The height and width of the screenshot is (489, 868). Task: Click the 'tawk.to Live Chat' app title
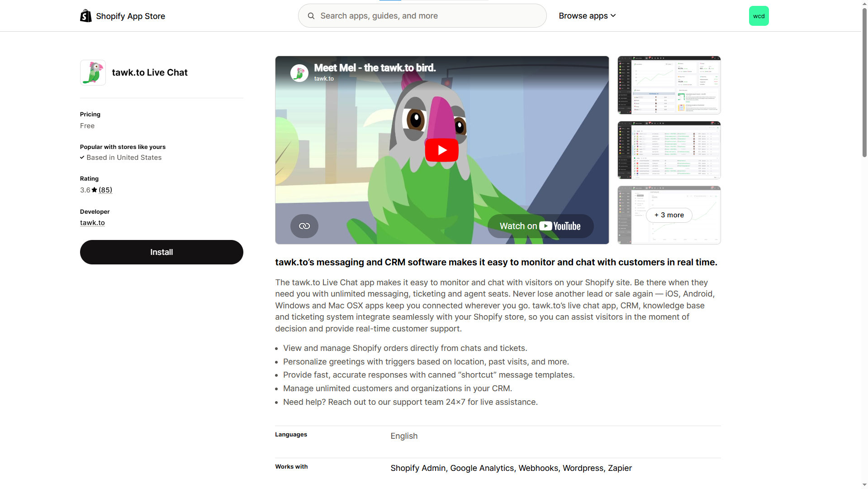pos(150,72)
